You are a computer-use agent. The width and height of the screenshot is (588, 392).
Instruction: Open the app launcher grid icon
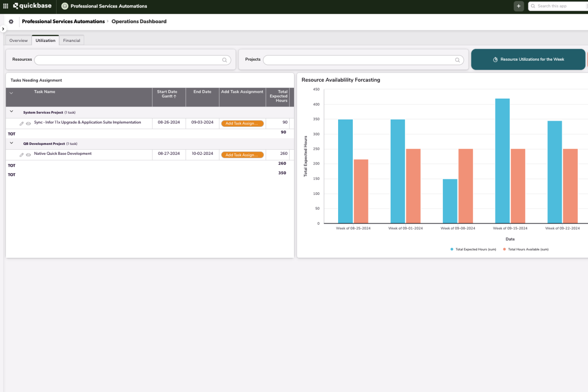(x=5, y=6)
